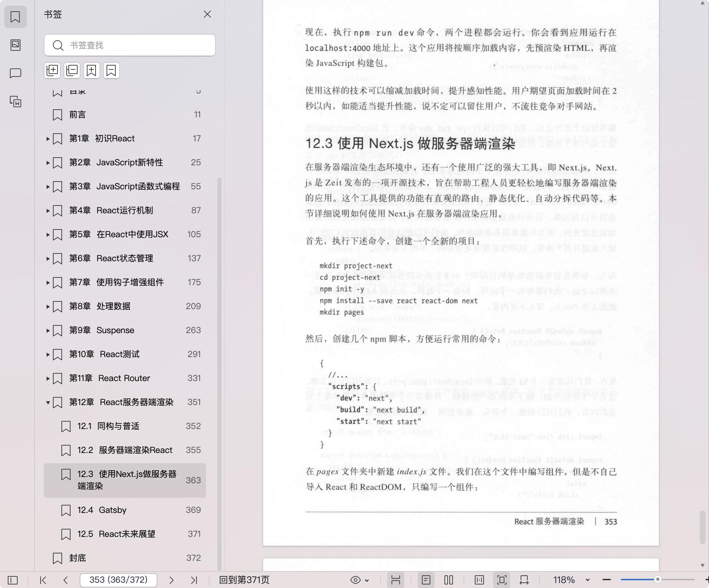Open the thumbnails panel icon in sidebar
The height and width of the screenshot is (588, 709).
tap(15, 45)
